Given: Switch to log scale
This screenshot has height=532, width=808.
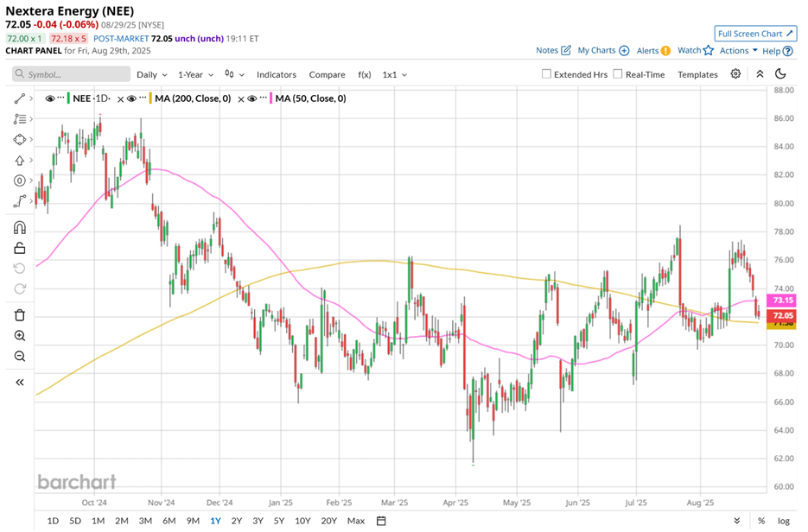Looking at the screenshot, I should 783,521.
